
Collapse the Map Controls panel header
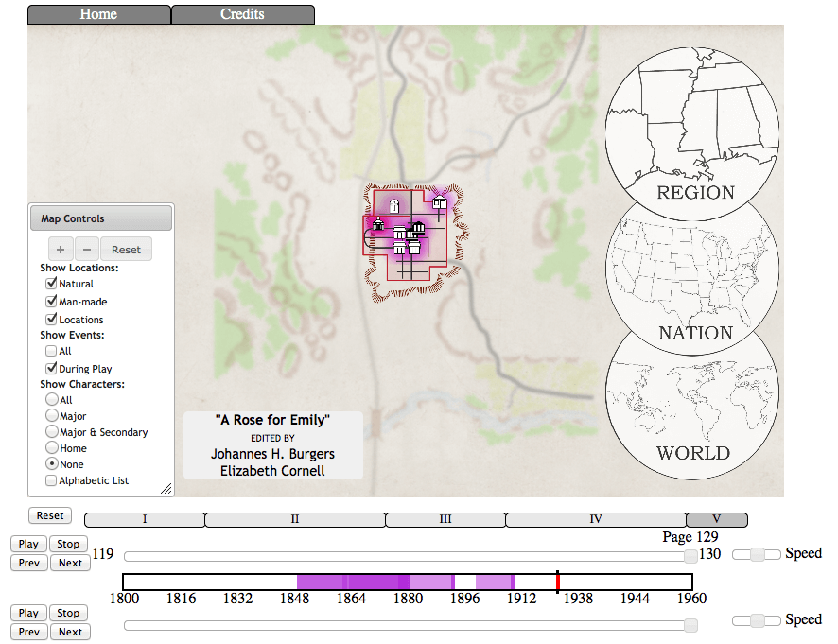(100, 218)
